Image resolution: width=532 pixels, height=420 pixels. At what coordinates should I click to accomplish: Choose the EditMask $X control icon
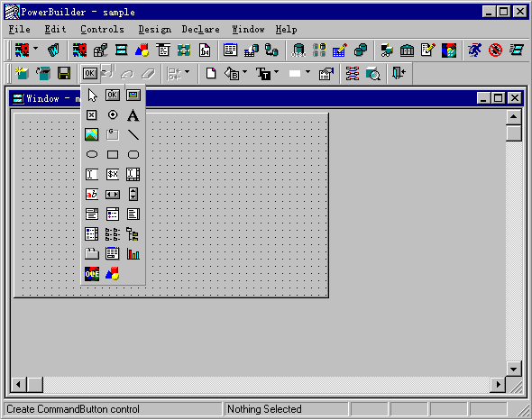point(113,174)
